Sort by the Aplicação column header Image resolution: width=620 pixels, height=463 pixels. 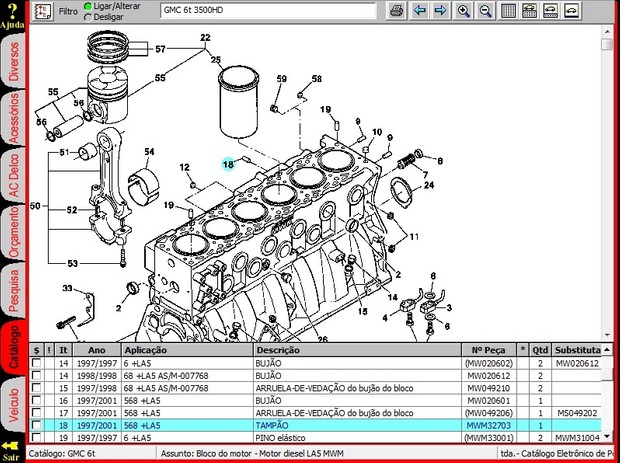(187, 350)
